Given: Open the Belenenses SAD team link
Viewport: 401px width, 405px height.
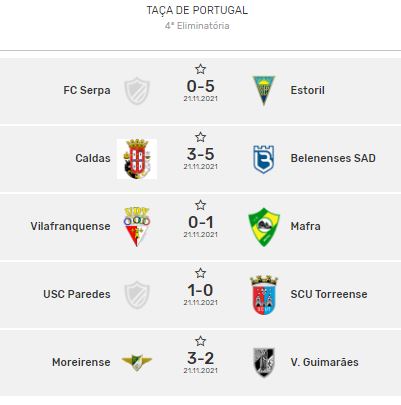Looking at the screenshot, I should 333,158.
